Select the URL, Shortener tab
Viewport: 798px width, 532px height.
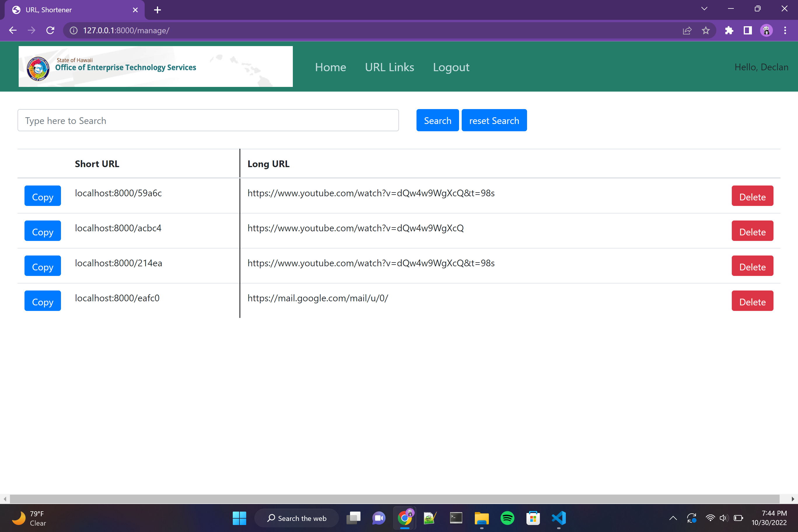point(75,10)
